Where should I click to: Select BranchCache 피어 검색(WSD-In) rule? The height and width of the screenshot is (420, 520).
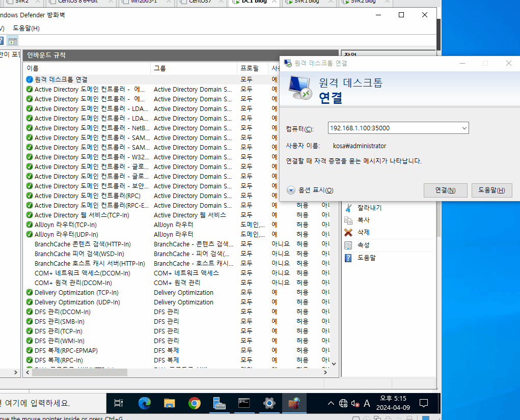[79, 254]
